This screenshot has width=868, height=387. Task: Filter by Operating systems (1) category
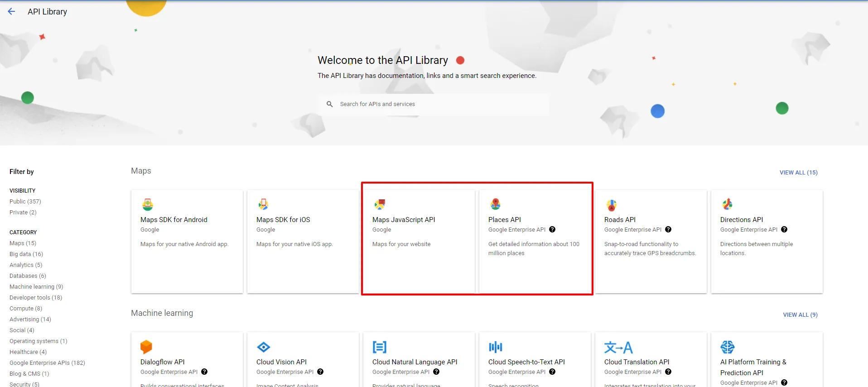[39, 341]
